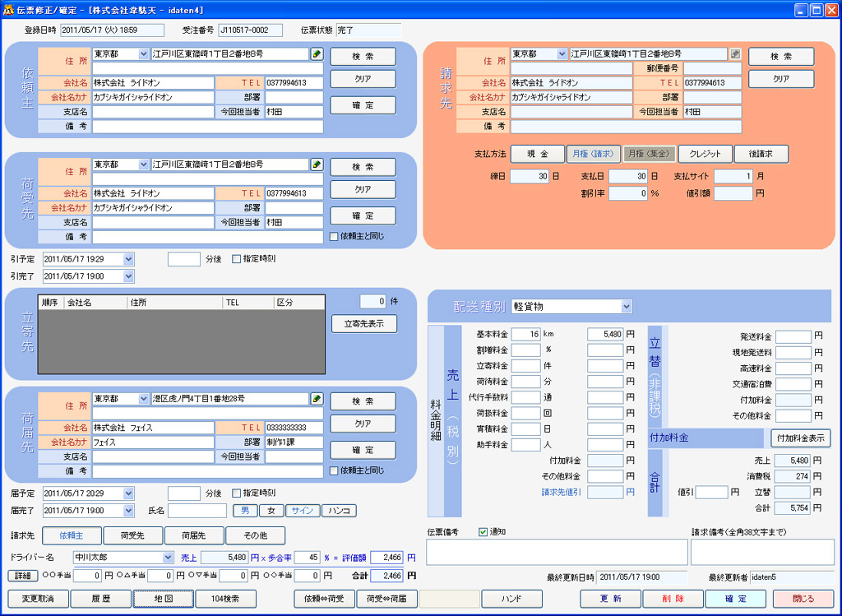Click the 歩合率 field showing 45
Viewport: 842px width, 616px height.
pyautogui.click(x=308, y=558)
